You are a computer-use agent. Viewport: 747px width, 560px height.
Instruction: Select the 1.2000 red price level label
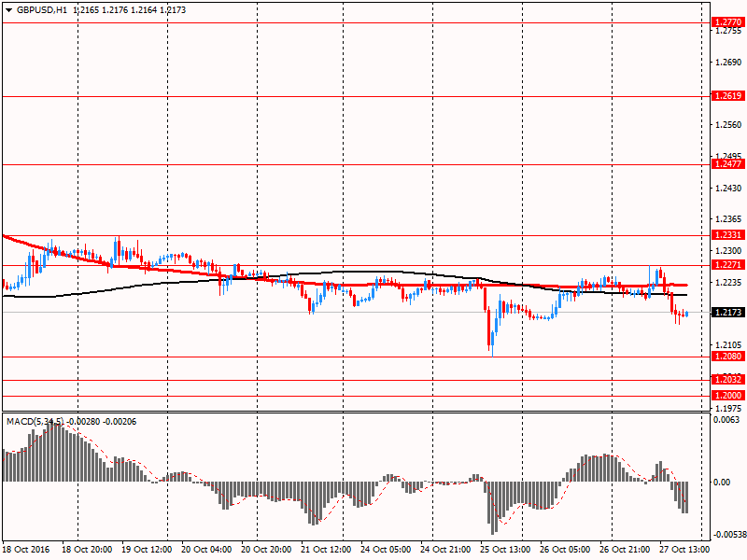click(728, 395)
